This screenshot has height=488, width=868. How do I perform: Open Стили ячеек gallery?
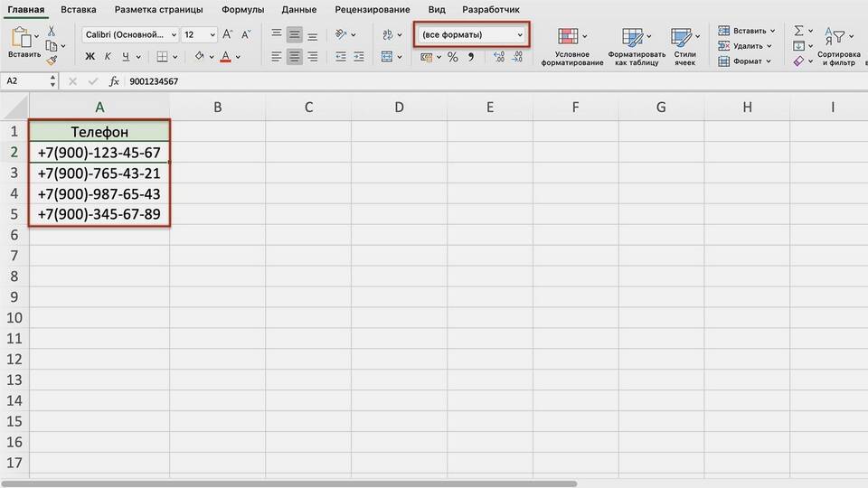684,46
